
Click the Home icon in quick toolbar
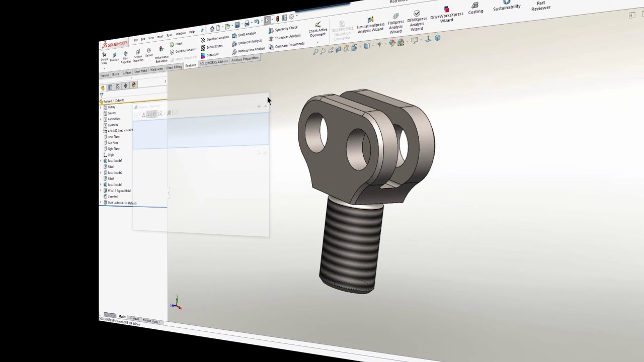click(x=212, y=29)
